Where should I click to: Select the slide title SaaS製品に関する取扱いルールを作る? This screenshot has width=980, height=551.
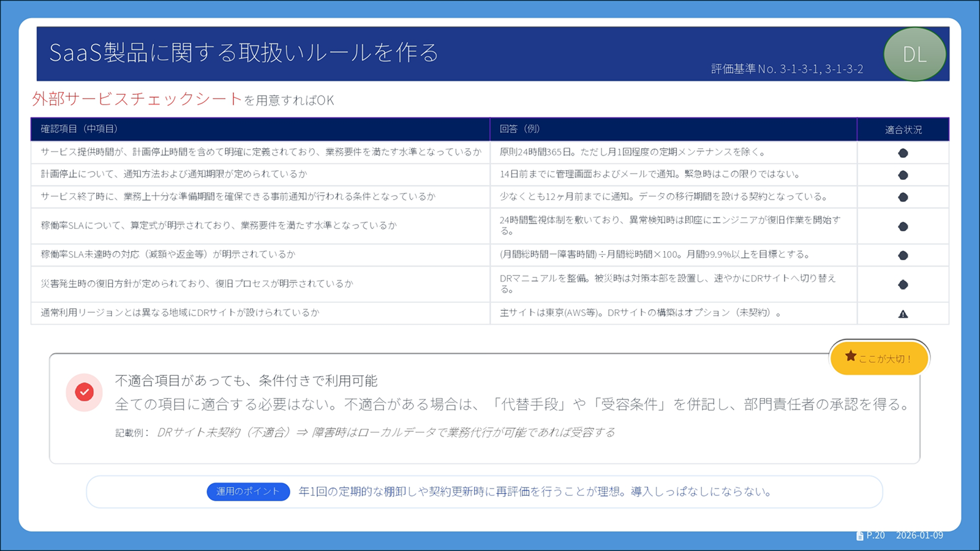coord(244,53)
